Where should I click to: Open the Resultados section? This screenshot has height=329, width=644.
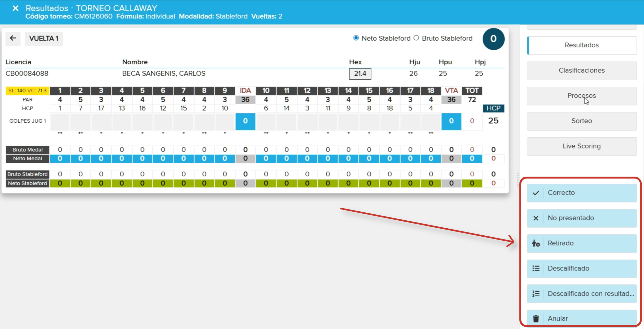click(x=582, y=45)
